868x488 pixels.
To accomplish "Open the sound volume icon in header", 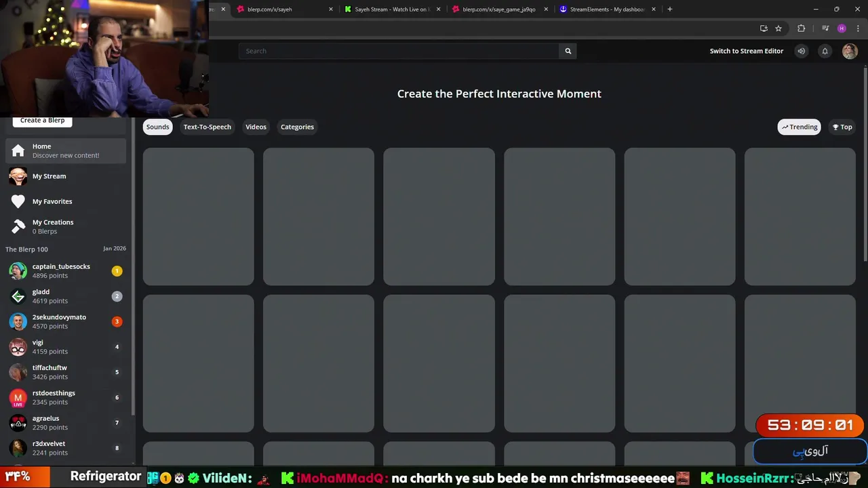I will 802,51.
